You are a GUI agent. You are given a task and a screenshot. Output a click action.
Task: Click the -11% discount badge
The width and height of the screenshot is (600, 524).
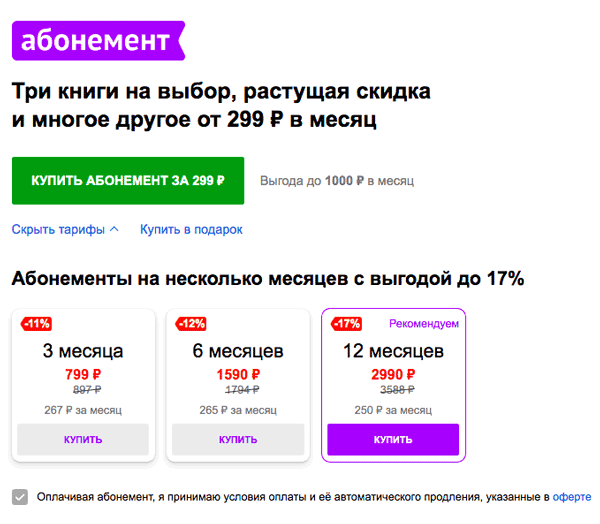[x=36, y=324]
